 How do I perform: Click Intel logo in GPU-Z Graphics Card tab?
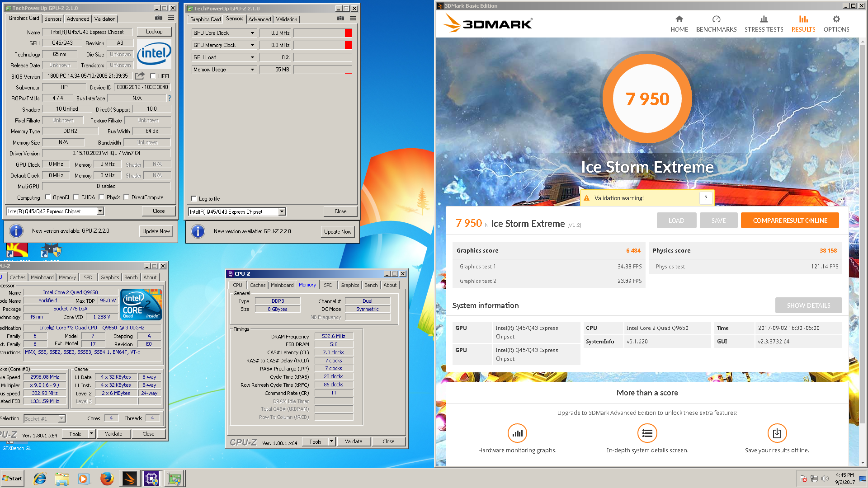[154, 54]
